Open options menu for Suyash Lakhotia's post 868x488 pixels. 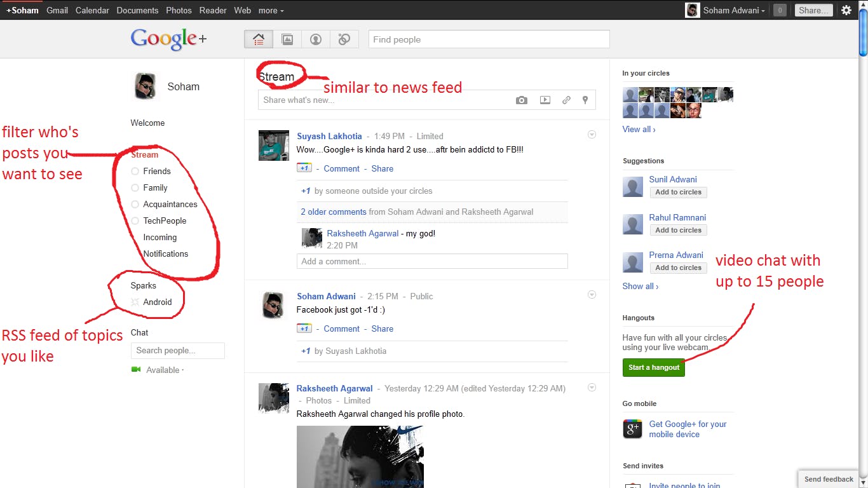pyautogui.click(x=592, y=135)
